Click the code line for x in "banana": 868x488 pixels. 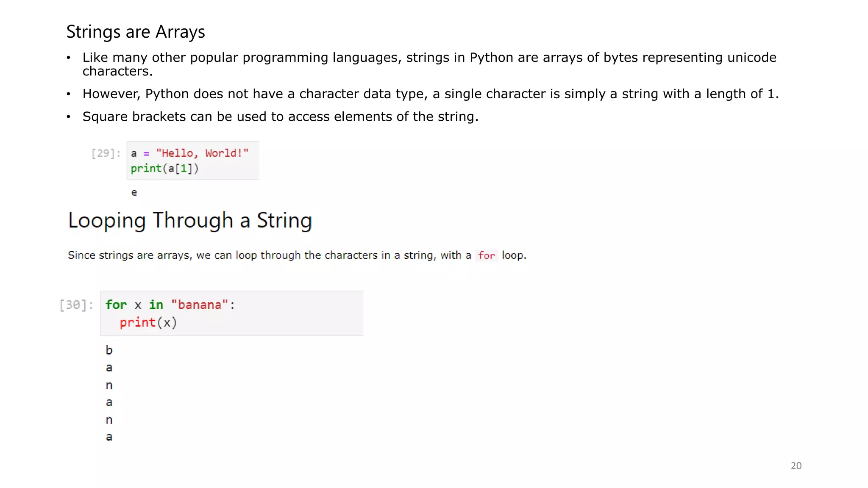pos(170,305)
